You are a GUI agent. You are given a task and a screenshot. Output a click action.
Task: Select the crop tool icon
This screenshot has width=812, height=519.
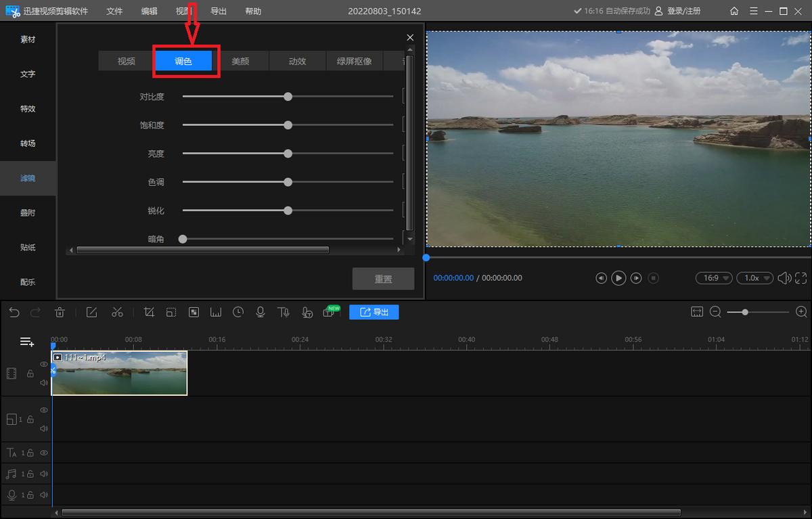150,312
